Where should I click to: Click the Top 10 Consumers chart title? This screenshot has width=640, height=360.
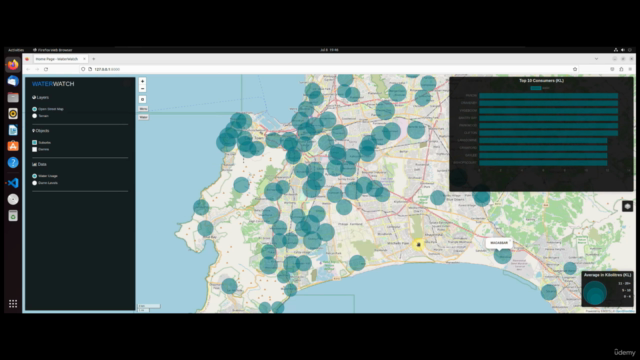pyautogui.click(x=541, y=81)
